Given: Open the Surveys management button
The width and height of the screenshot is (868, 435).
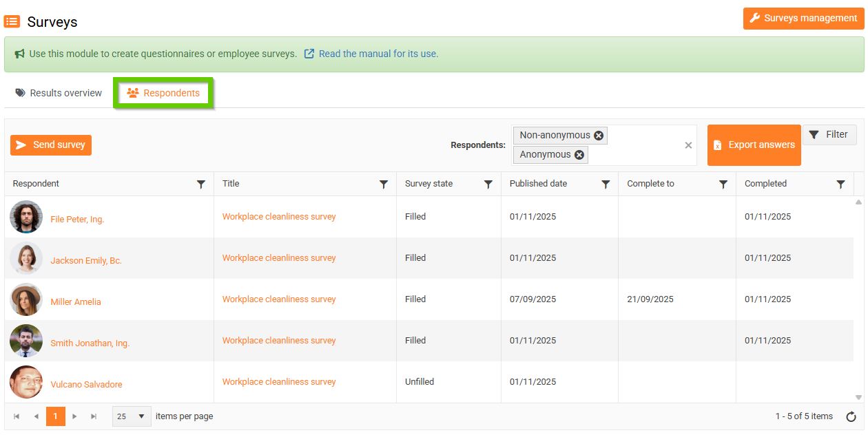Looking at the screenshot, I should tap(803, 19).
